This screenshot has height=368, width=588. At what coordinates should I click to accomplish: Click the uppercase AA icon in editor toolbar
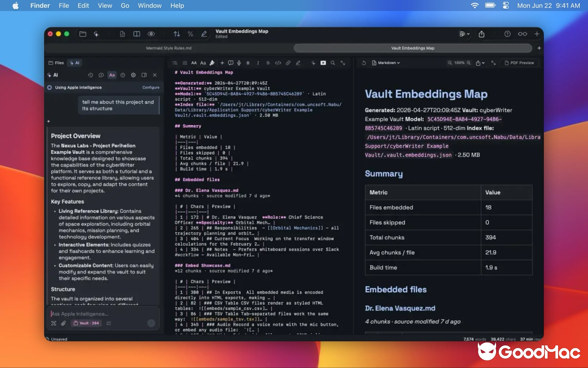[x=194, y=63]
